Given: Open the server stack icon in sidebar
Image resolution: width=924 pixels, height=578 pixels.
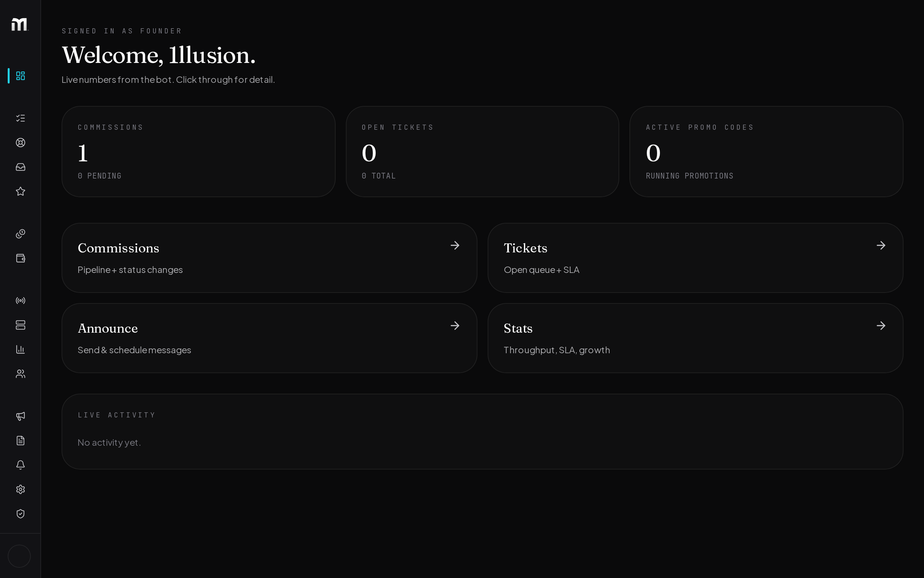Looking at the screenshot, I should [x=21, y=325].
